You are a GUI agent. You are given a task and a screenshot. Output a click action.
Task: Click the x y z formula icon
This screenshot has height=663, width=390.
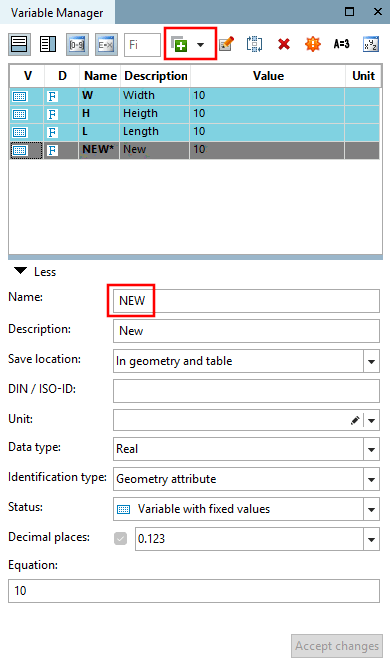pos(371,44)
